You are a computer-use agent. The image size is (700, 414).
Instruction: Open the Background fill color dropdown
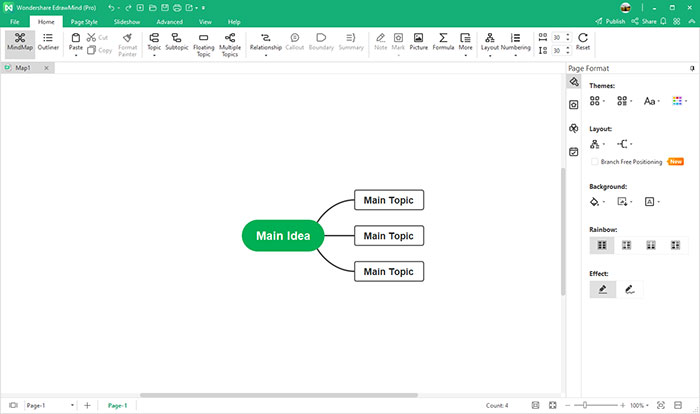598,201
